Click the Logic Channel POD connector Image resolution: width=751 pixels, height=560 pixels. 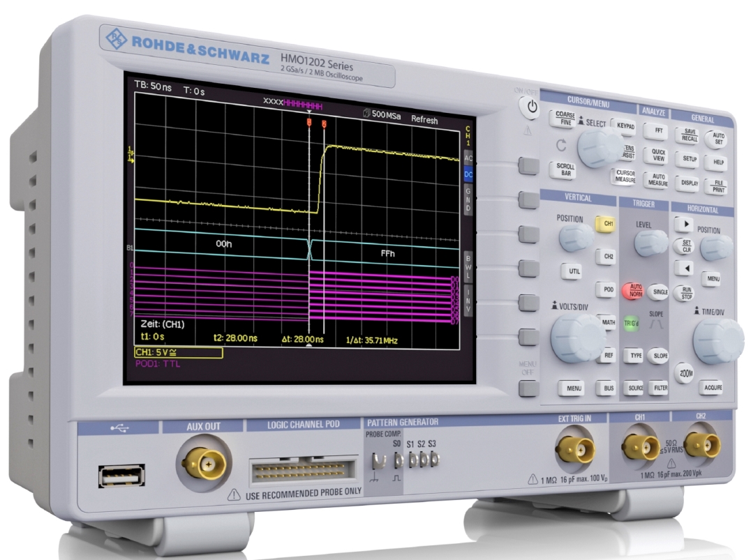click(x=303, y=469)
